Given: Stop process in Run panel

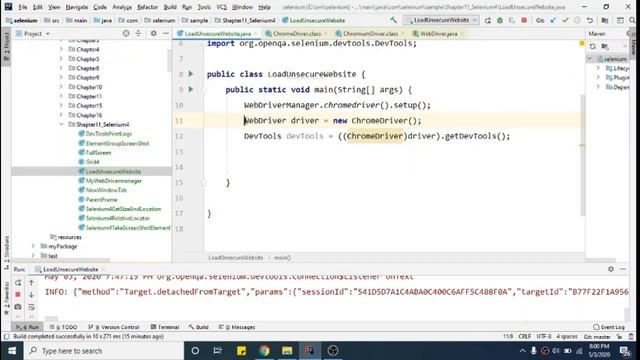Looking at the screenshot, I should tap(18, 294).
